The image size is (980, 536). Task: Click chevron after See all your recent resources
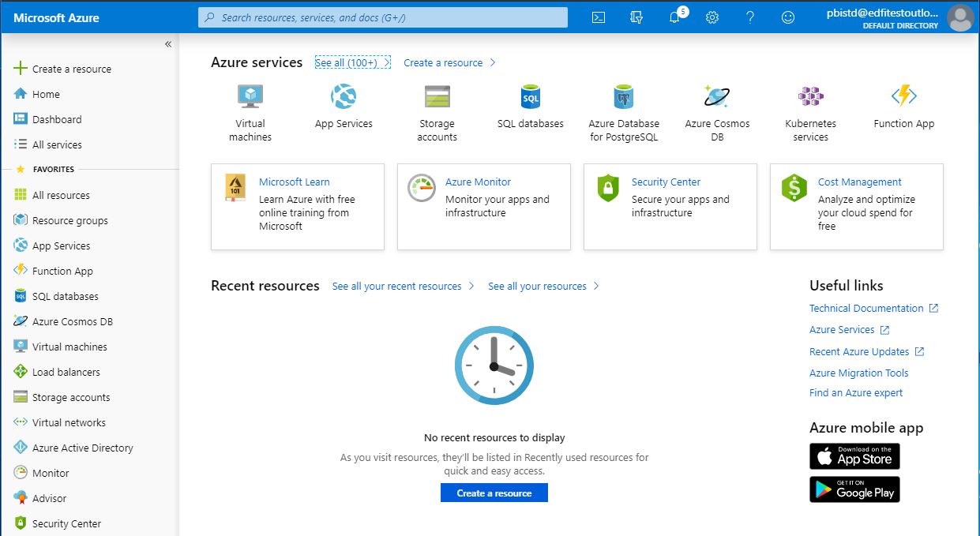click(x=471, y=286)
